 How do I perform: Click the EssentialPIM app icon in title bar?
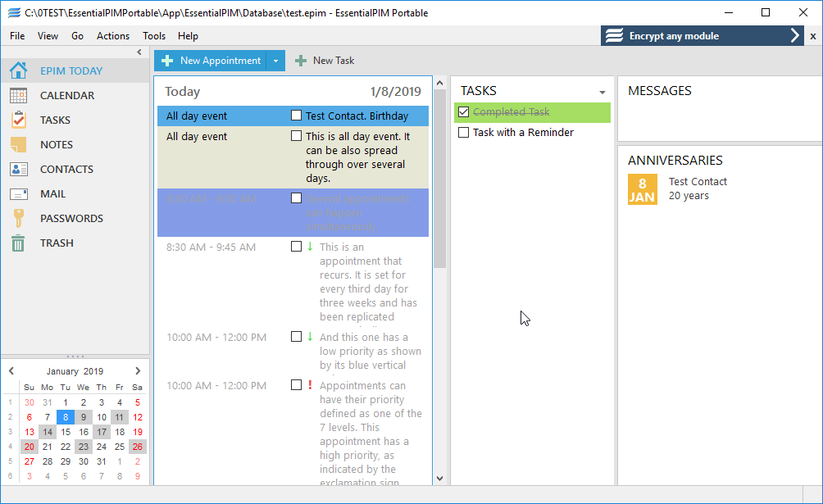pyautogui.click(x=14, y=12)
